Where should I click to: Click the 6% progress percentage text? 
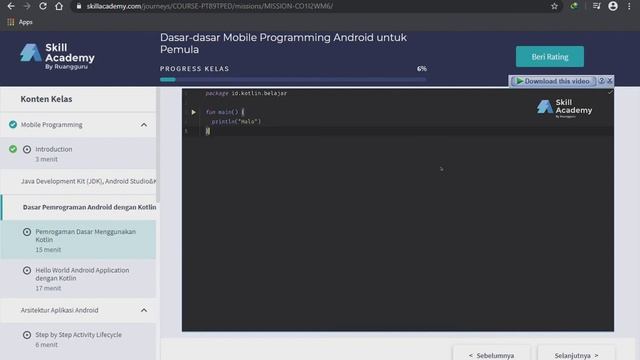[x=422, y=69]
